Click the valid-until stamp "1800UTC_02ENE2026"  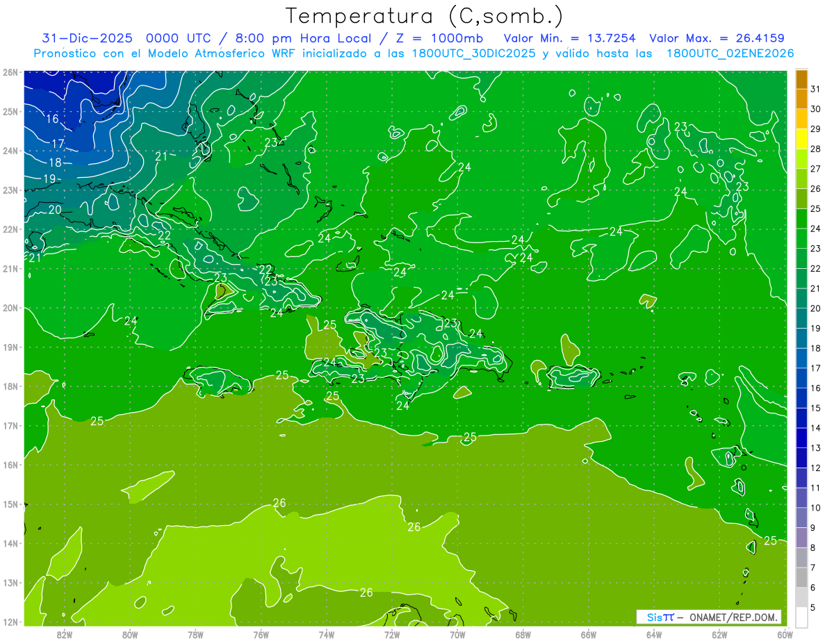coord(730,53)
